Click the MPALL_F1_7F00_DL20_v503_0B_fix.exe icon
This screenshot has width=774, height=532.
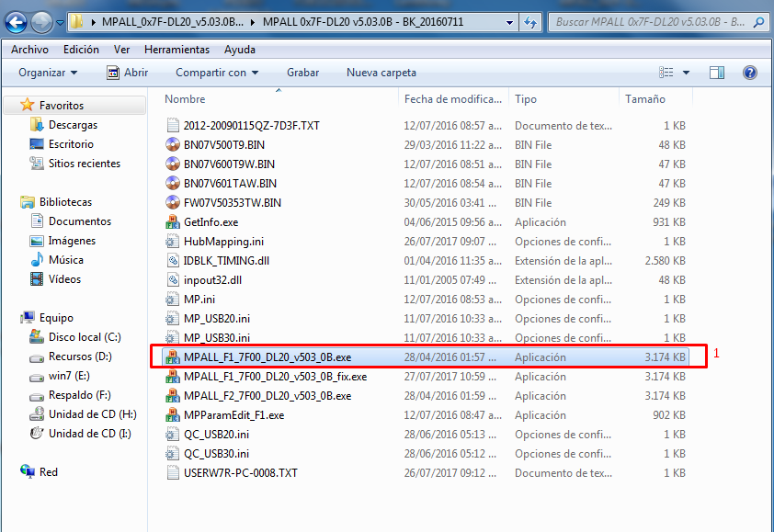[x=173, y=377]
